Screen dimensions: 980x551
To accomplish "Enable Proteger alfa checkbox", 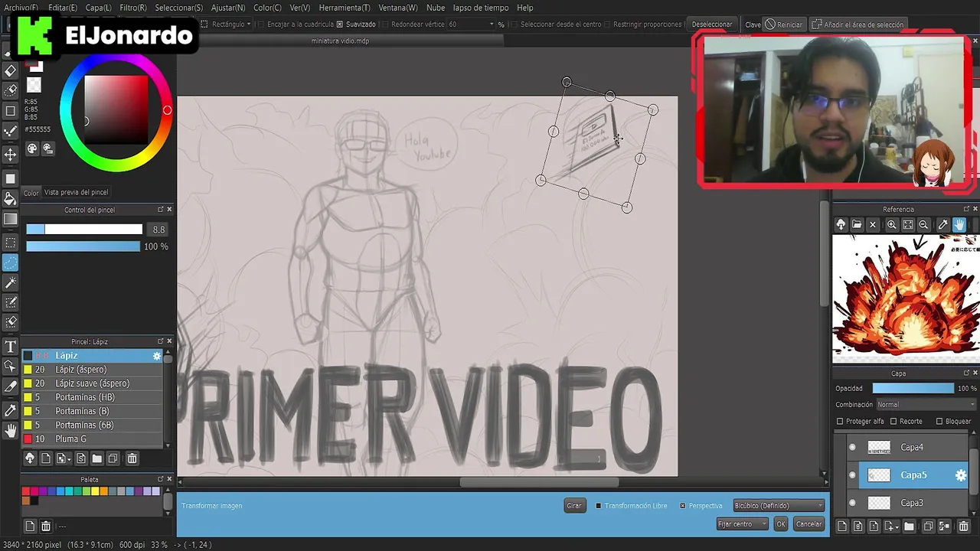I will pyautogui.click(x=840, y=422).
